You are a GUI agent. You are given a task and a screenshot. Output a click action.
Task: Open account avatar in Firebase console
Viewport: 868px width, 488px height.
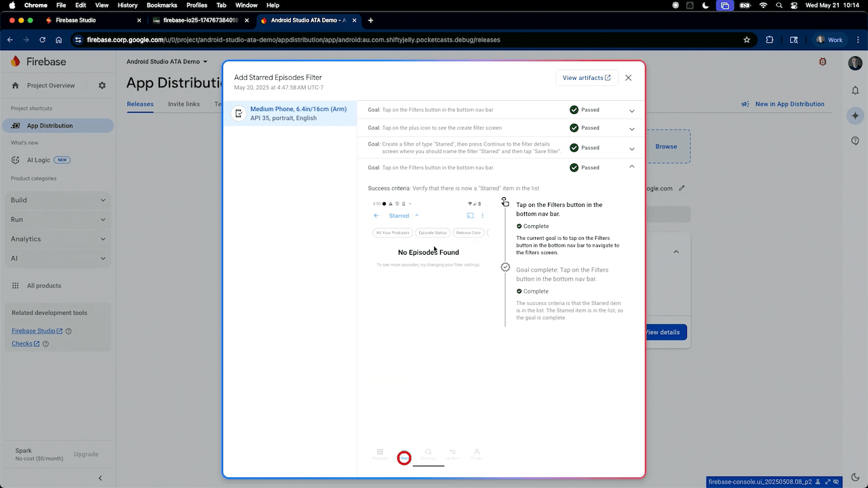pos(855,62)
